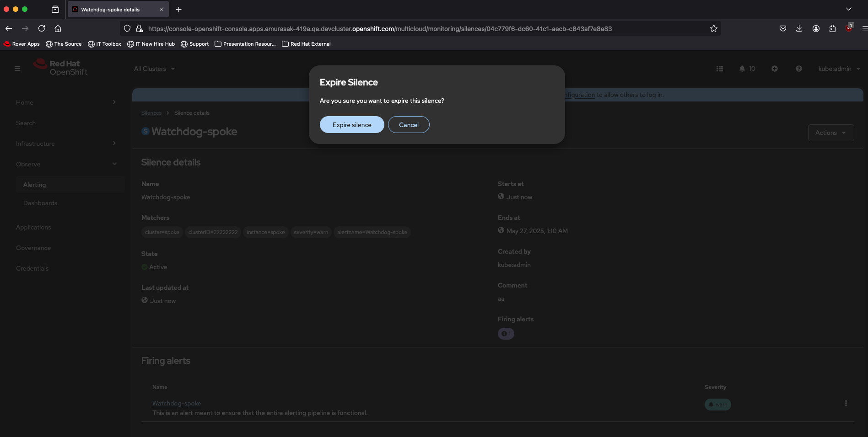Save the page to Pocket
The image size is (868, 437).
783,28
